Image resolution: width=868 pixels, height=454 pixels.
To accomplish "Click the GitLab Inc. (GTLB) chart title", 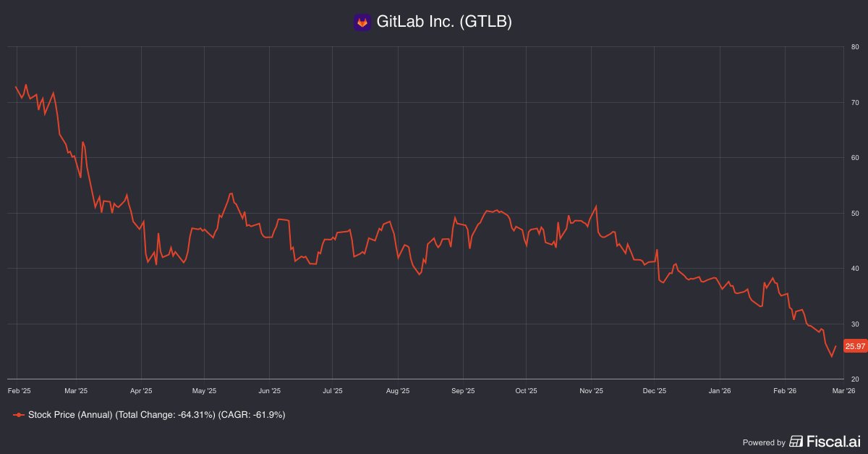I will tap(444, 22).
